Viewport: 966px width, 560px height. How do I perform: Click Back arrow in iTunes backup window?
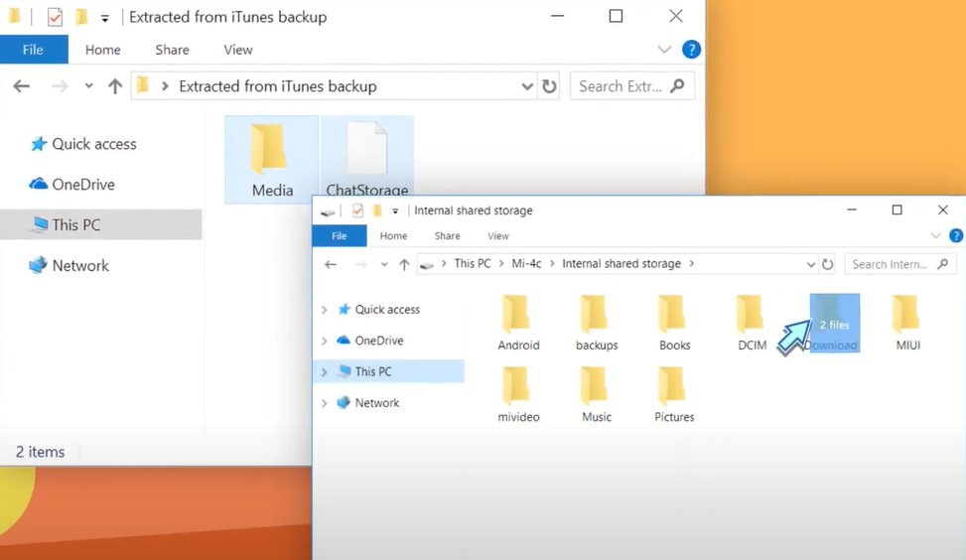(22, 86)
